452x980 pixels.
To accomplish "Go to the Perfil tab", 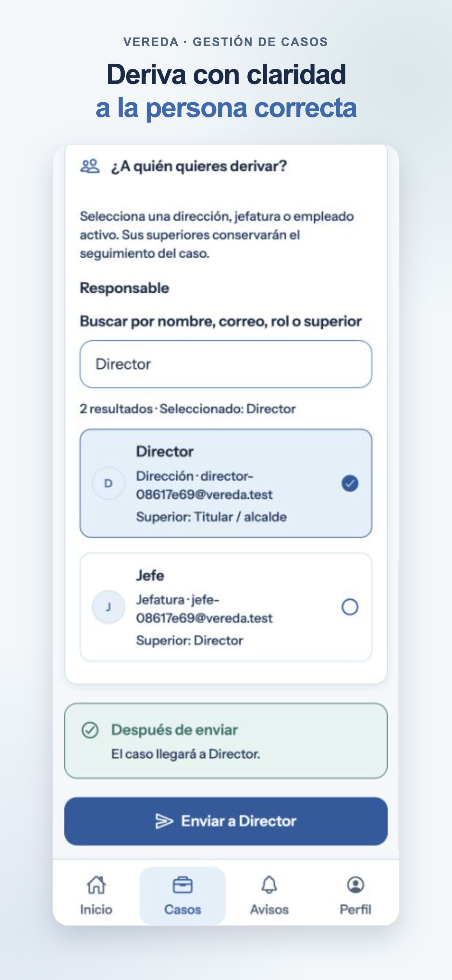I will (x=355, y=896).
